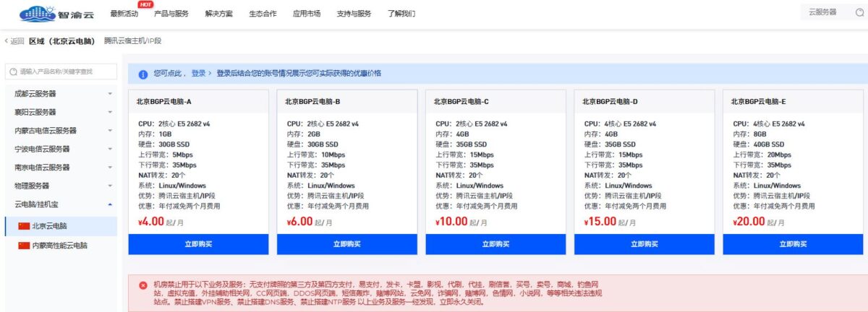
Task: Buy 北京BGP云电脑-A with 立即购买
Action: (x=198, y=244)
